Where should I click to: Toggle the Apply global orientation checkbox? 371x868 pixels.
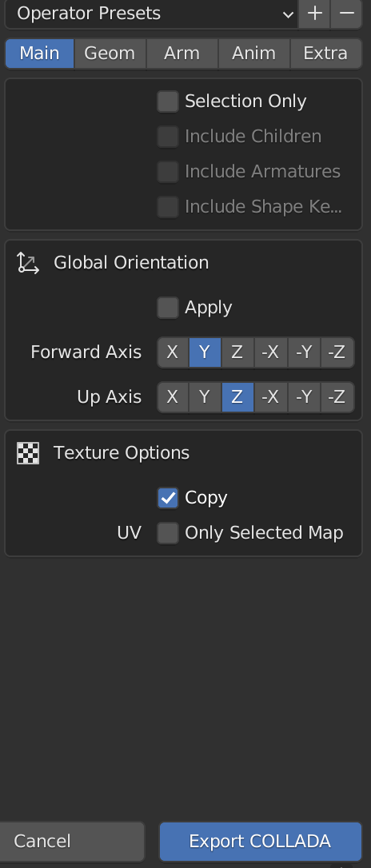pos(168,307)
